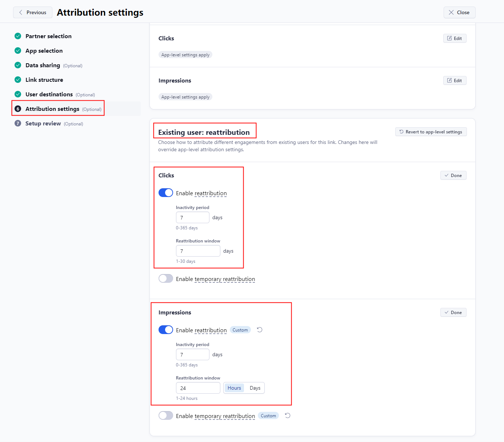Click the revert icon beside Impressions Custom badge
This screenshot has height=442, width=504.
[259, 330]
